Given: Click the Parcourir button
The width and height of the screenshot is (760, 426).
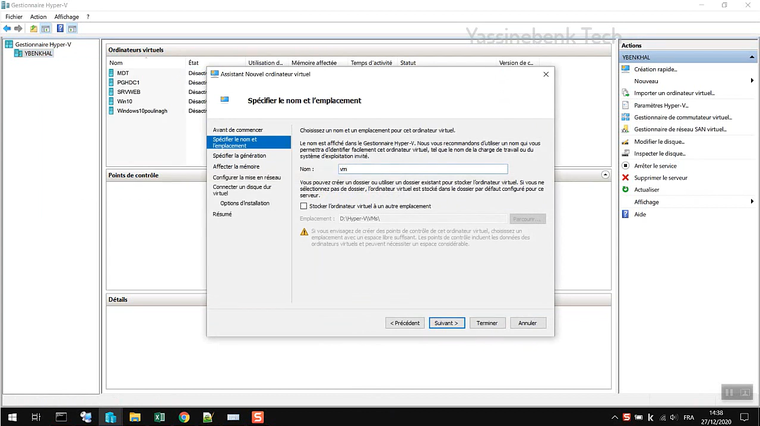Looking at the screenshot, I should 527,219.
